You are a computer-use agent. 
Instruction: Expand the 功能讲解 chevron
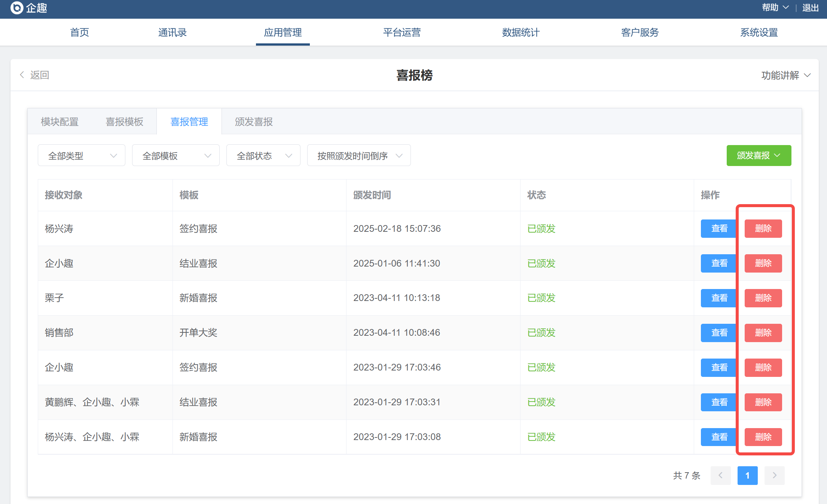[x=808, y=75]
